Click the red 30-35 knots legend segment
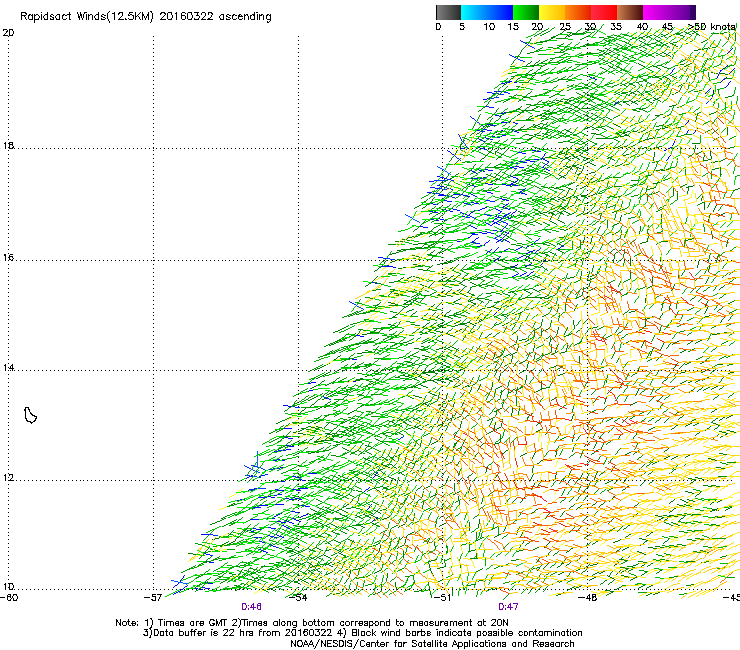This screenshot has height=650, width=740. click(604, 12)
